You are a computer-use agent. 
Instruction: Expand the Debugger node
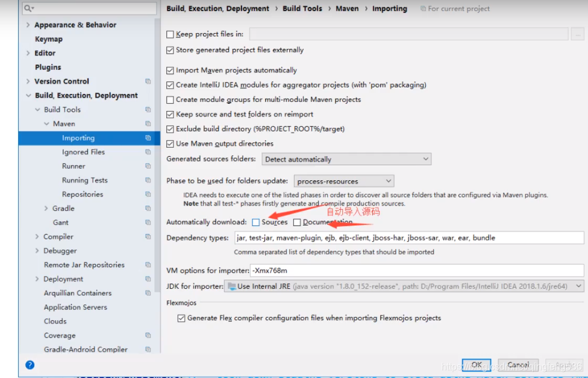tap(37, 251)
